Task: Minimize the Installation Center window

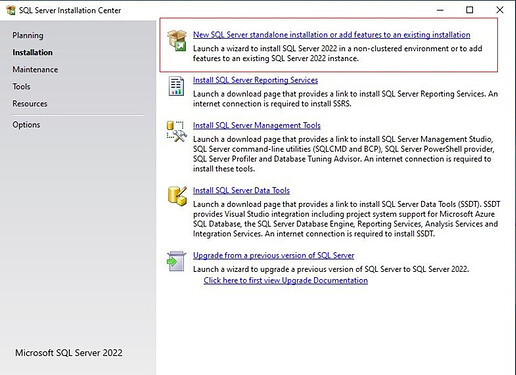Action: [440, 10]
